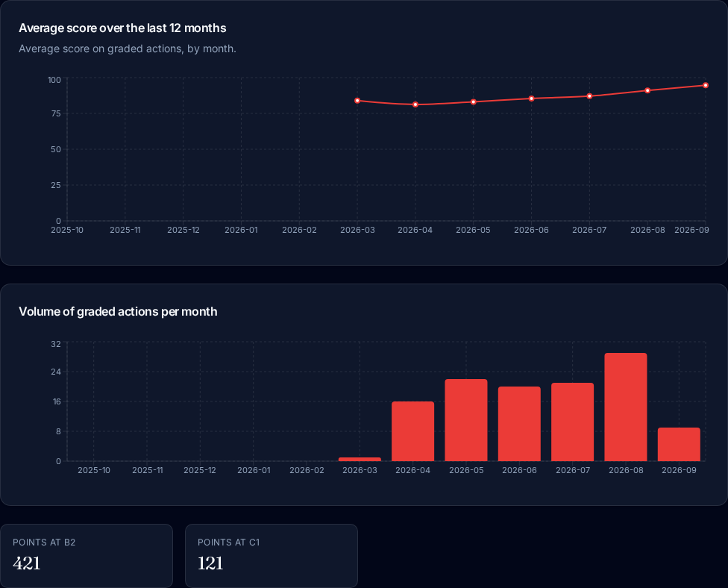
Task: Click the "Volume of graded actions per month" heading
Action: [118, 311]
